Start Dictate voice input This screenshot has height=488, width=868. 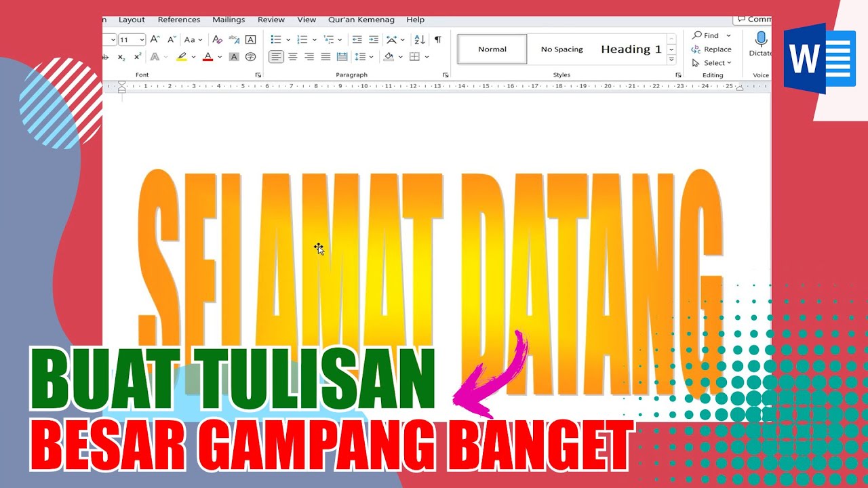pyautogui.click(x=761, y=45)
